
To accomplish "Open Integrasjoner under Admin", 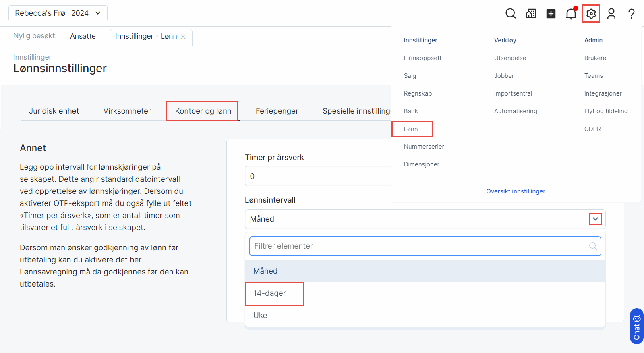I will click(603, 93).
